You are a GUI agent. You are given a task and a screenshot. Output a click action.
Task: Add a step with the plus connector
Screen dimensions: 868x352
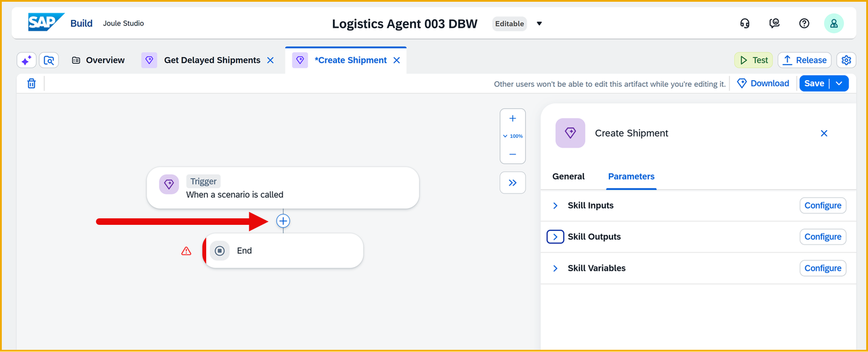click(283, 221)
